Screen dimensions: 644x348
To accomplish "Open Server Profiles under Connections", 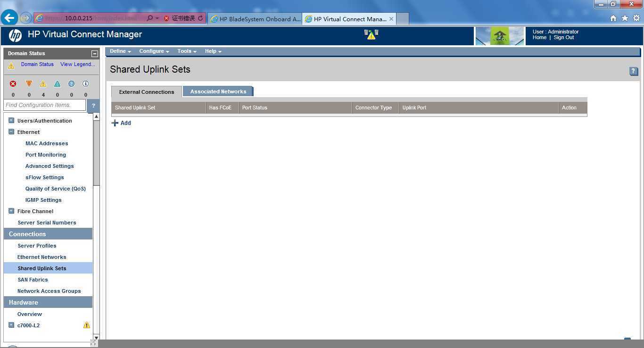I will (x=37, y=246).
